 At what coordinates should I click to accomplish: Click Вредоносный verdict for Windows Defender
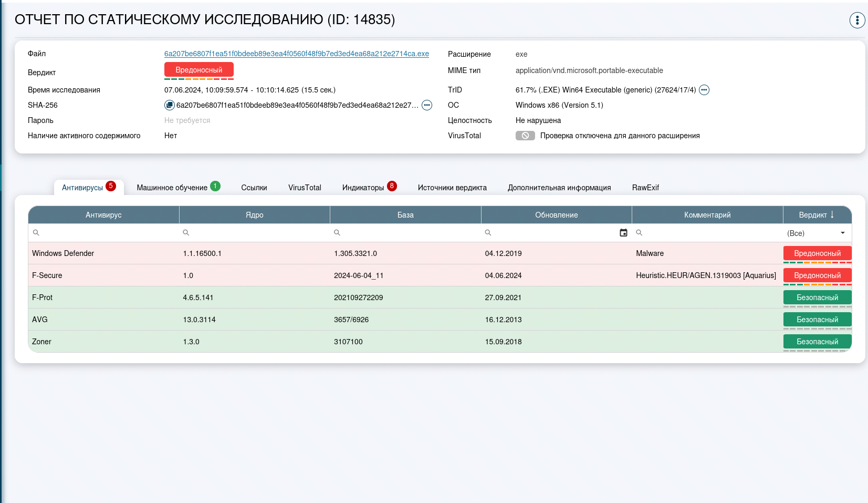point(817,253)
